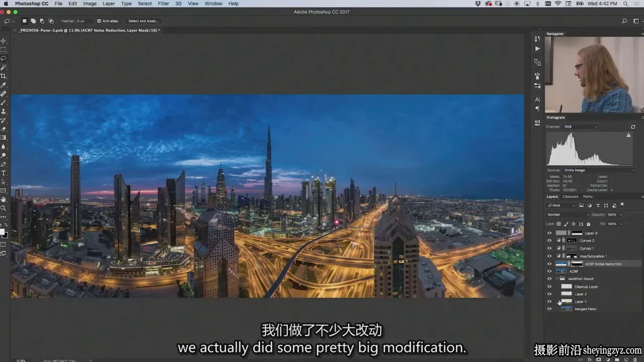Viewport: 644px width, 362px height.
Task: Open the Filter menu
Action: pos(164,4)
